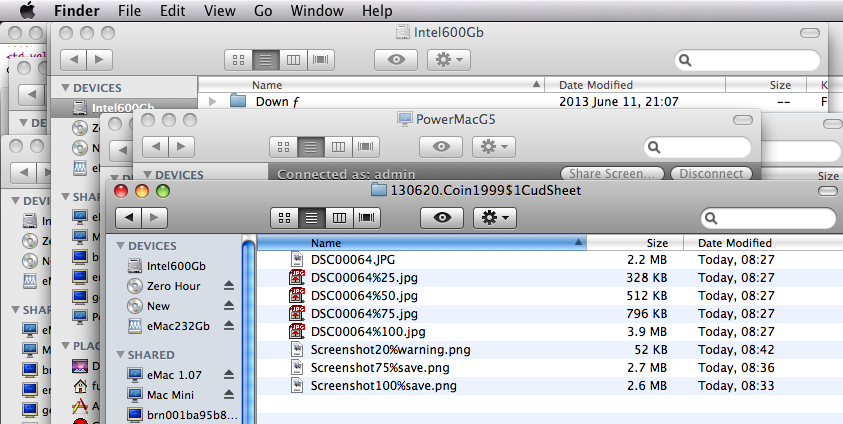
Task: Go back in the front Finder window
Action: click(128, 218)
